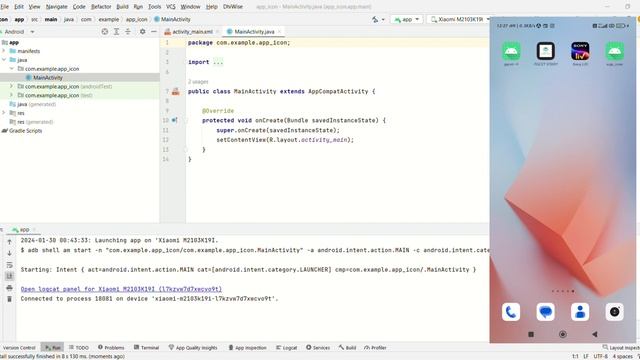Select Gradle Scripts in the project tree
This screenshot has width=640, height=360.
click(x=25, y=131)
